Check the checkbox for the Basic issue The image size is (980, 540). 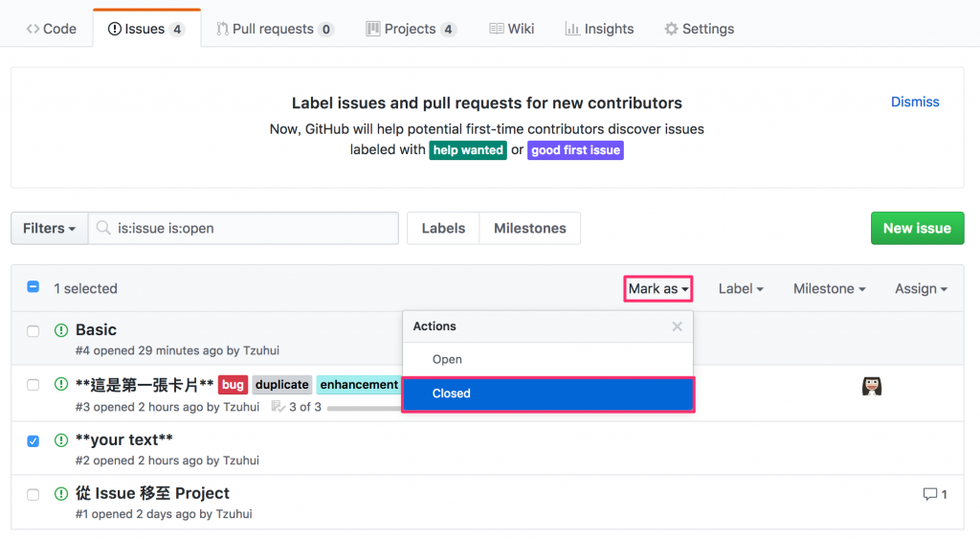(33, 331)
